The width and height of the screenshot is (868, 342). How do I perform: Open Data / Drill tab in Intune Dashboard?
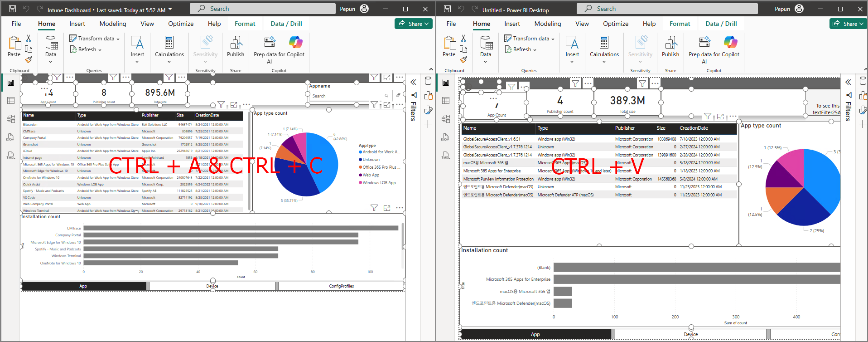286,24
